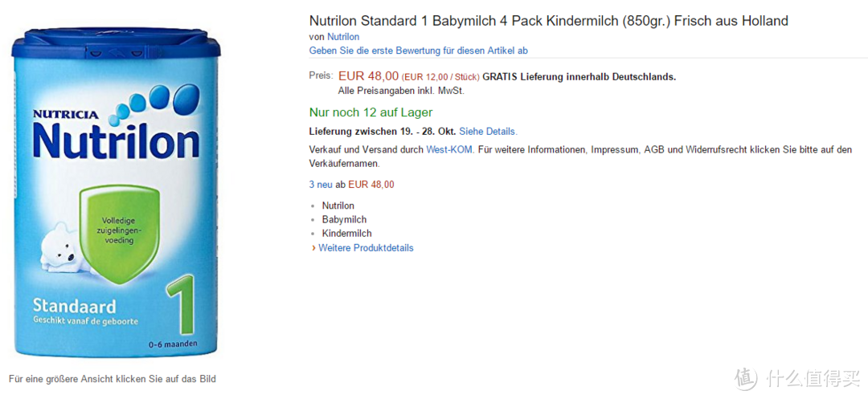This screenshot has height=399, width=868.
Task: Click the large green number 1 on can
Action: [181, 306]
